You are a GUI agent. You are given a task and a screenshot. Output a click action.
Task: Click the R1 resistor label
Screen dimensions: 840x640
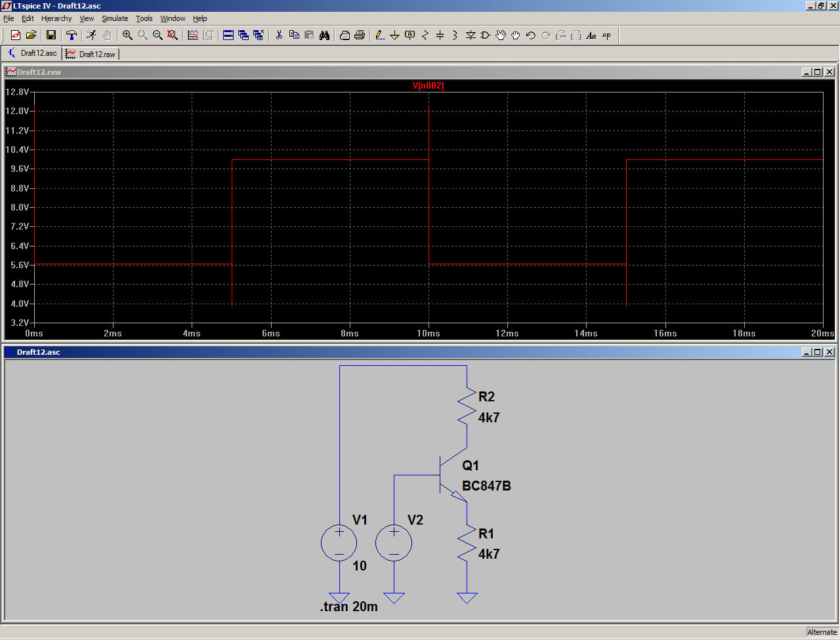(486, 534)
